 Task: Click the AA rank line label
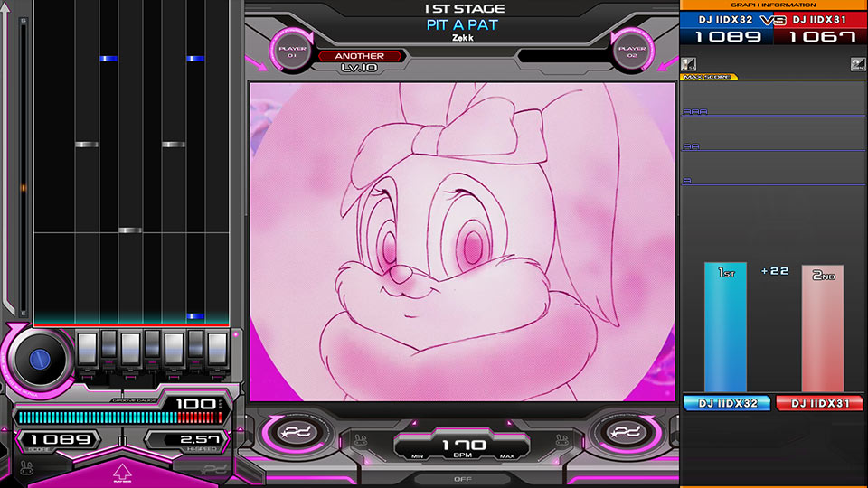click(692, 146)
